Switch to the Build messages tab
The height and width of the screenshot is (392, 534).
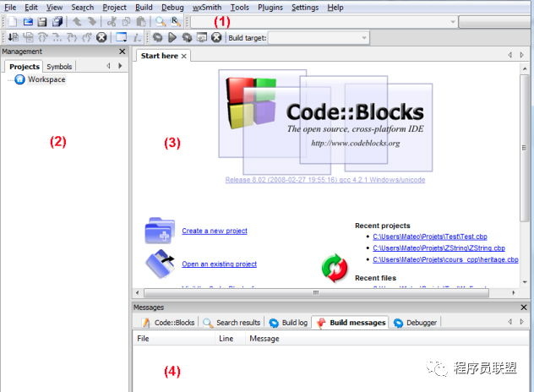(x=351, y=323)
